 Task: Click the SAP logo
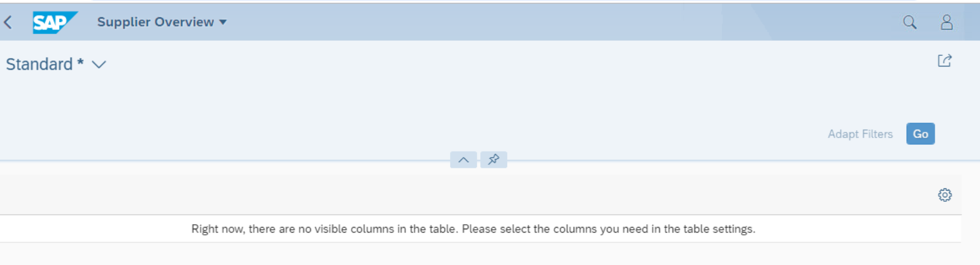pyautogui.click(x=55, y=22)
